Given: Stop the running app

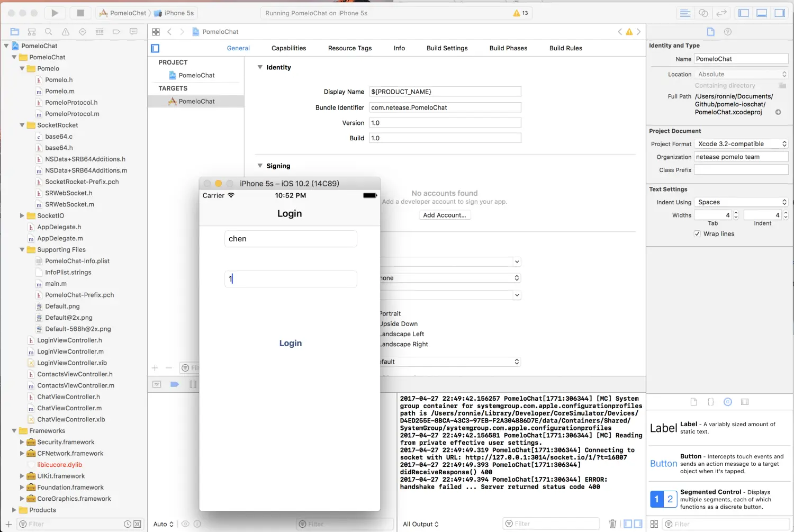Looking at the screenshot, I should tap(80, 13).
